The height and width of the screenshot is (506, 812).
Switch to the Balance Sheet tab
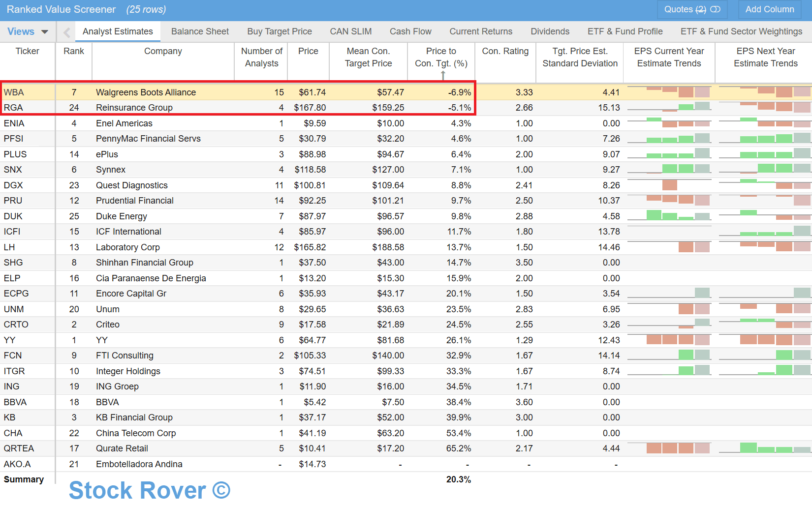point(200,31)
